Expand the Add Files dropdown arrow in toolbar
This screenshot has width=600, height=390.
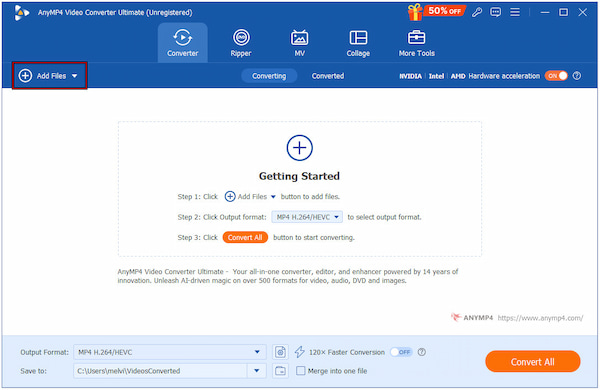(75, 76)
